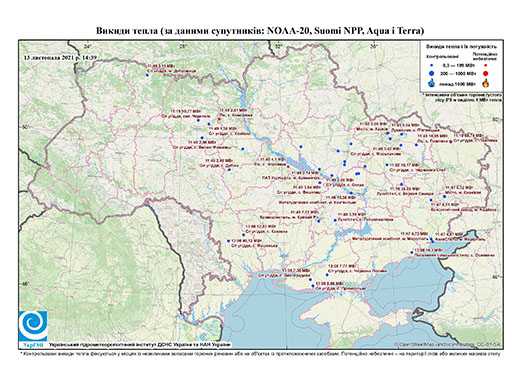Click the date stamp 13 листопада 2021
520x368 pixels.
point(60,57)
